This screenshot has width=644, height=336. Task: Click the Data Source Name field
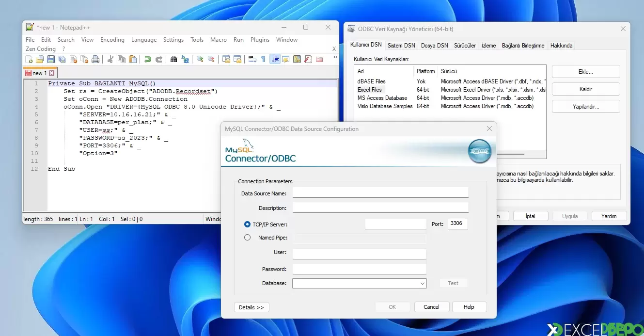[380, 193]
